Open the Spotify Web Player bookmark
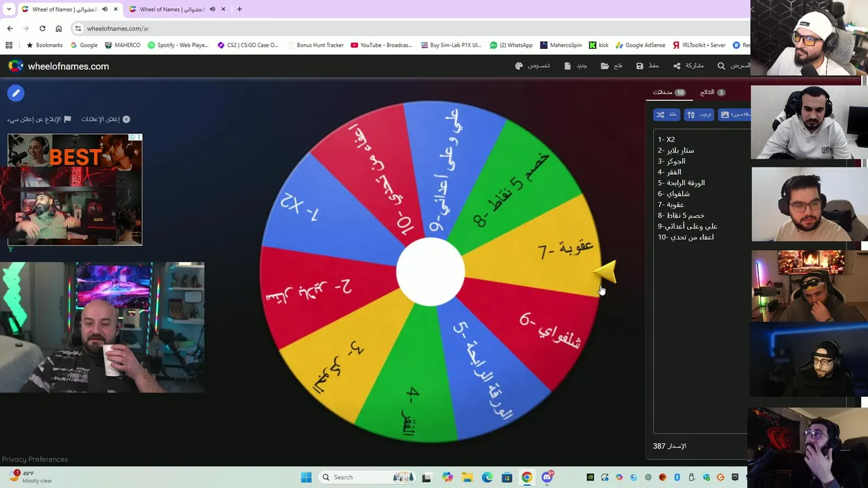Screen dimensions: 868x488 (178, 45)
